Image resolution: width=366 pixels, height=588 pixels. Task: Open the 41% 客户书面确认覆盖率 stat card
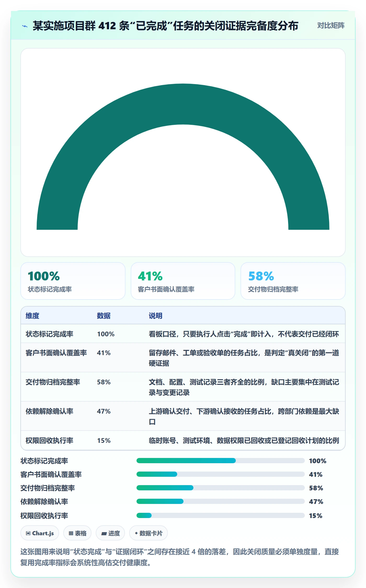point(183,281)
